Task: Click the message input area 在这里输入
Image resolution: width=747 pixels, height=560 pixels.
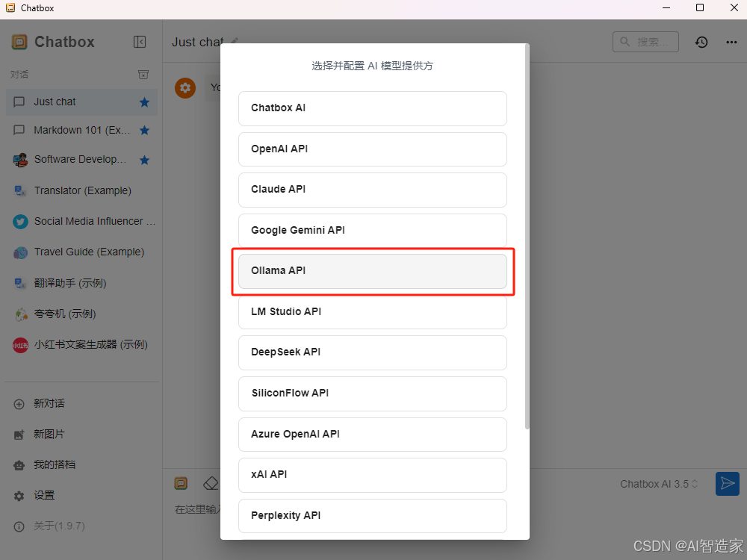Action: click(x=198, y=509)
